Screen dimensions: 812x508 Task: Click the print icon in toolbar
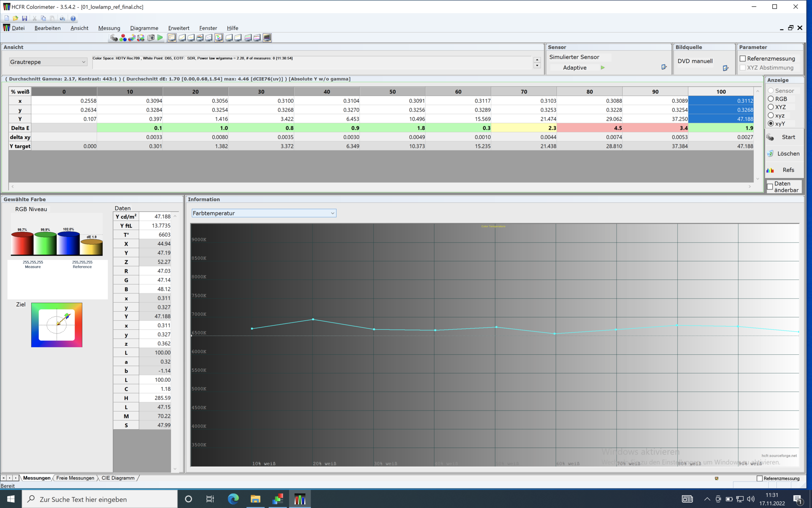coord(62,19)
